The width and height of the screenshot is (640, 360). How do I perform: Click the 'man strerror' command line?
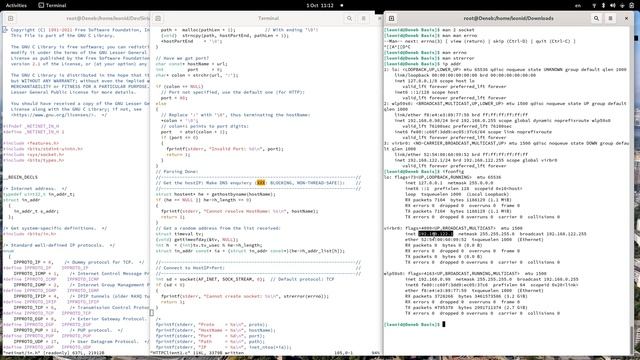coord(429,58)
